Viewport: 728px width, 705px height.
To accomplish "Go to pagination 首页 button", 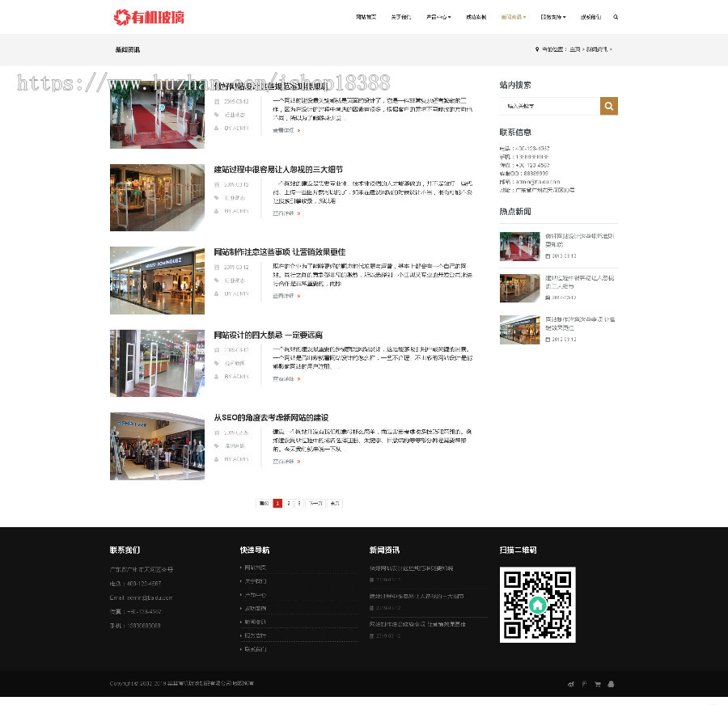I will point(264,504).
